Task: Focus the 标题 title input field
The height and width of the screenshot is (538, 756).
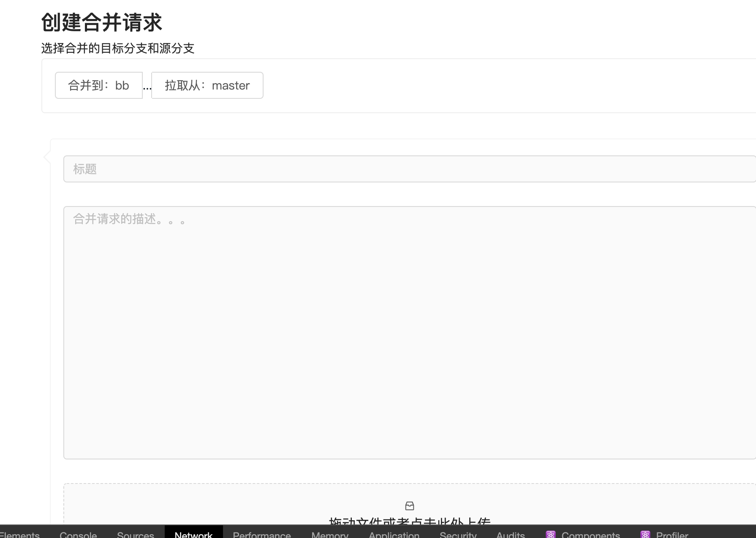Action: click(410, 169)
